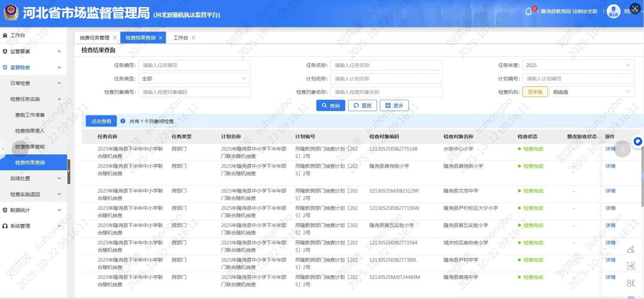This screenshot has width=644, height=299.
Task: Open 详情 for 城关校区南柏舍小学
Action: point(610,243)
